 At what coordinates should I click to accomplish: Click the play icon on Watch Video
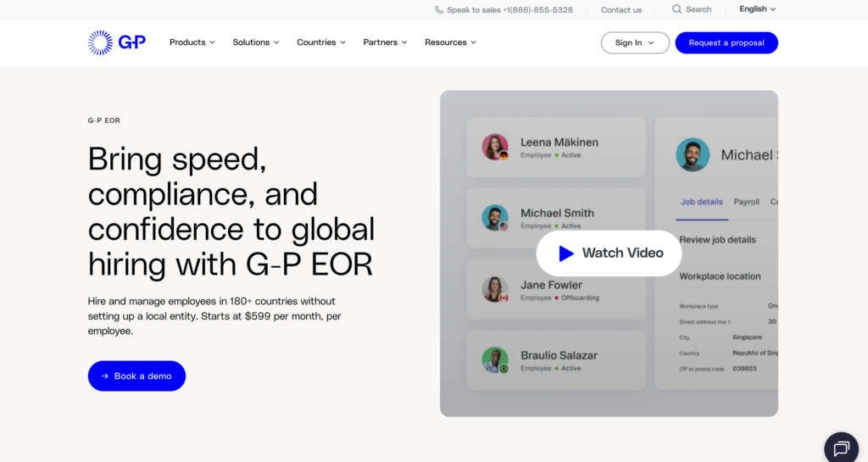(x=565, y=253)
